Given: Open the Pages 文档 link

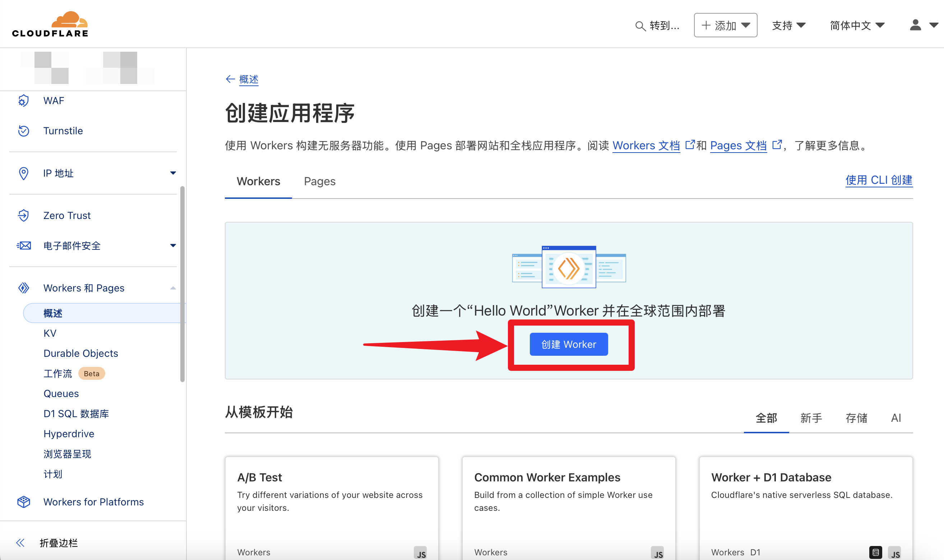Looking at the screenshot, I should click(x=738, y=145).
